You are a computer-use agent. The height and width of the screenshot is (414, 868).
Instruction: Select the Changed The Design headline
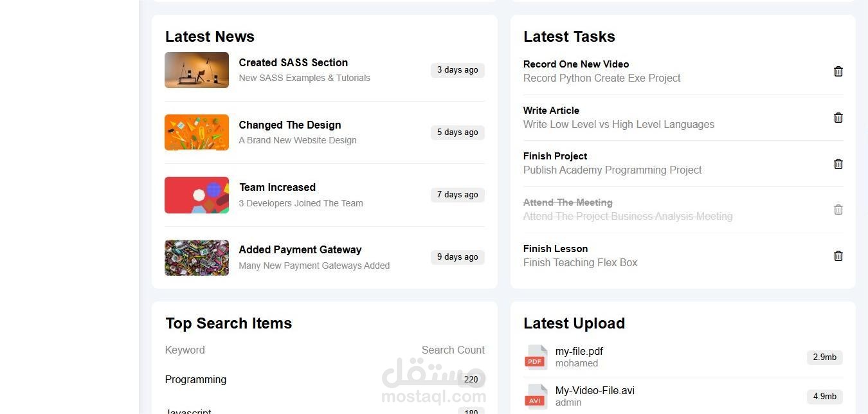290,125
